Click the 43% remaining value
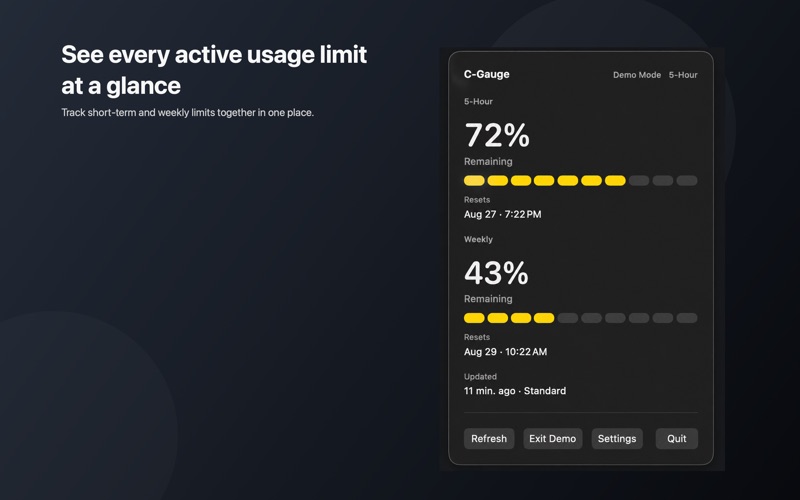 tap(496, 273)
